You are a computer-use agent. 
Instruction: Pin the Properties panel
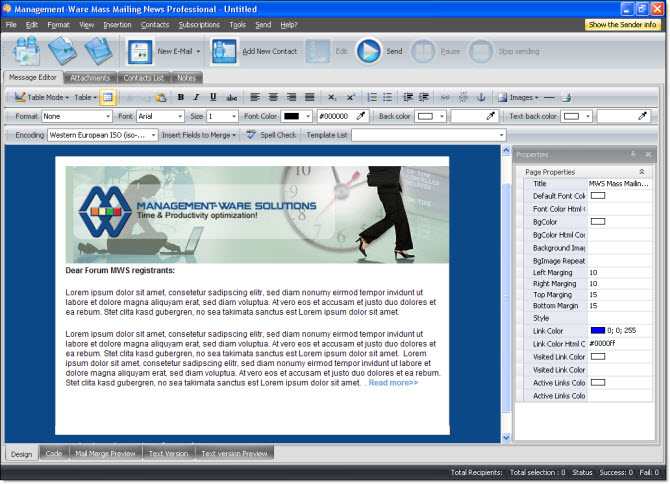633,155
